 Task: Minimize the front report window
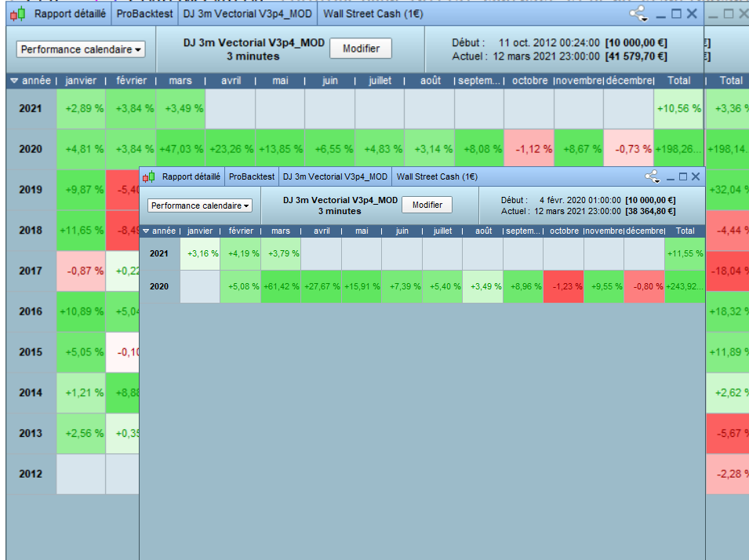click(x=671, y=178)
